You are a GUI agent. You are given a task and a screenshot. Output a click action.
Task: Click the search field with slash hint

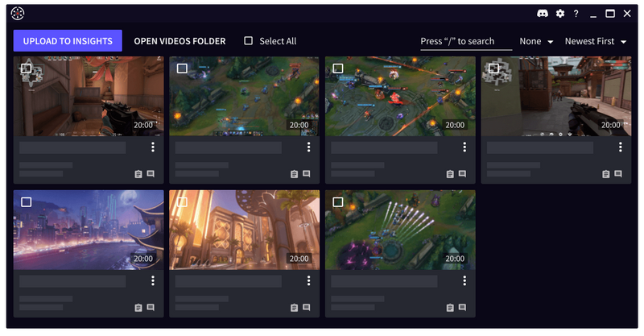[466, 42]
